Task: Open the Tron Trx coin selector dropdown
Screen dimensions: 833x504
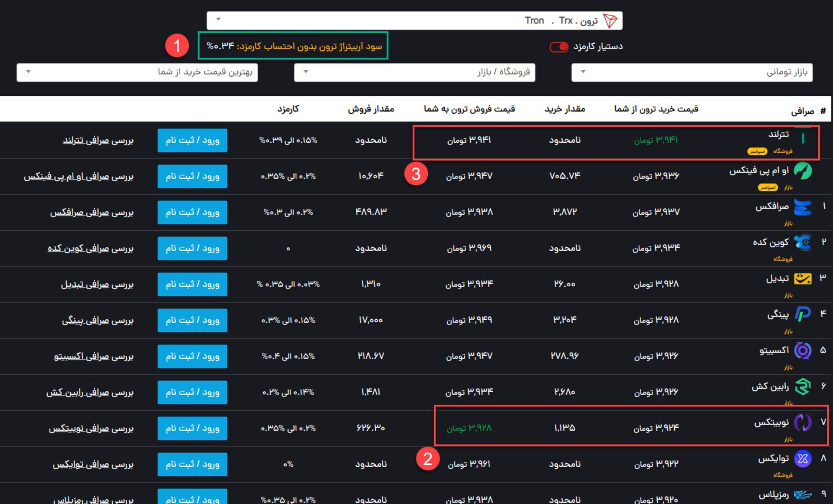Action: click(x=415, y=20)
